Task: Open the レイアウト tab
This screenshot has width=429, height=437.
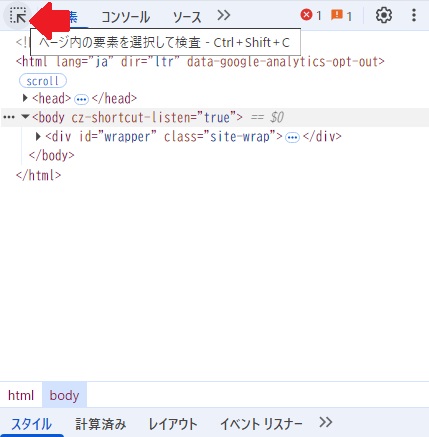Action: (x=173, y=424)
